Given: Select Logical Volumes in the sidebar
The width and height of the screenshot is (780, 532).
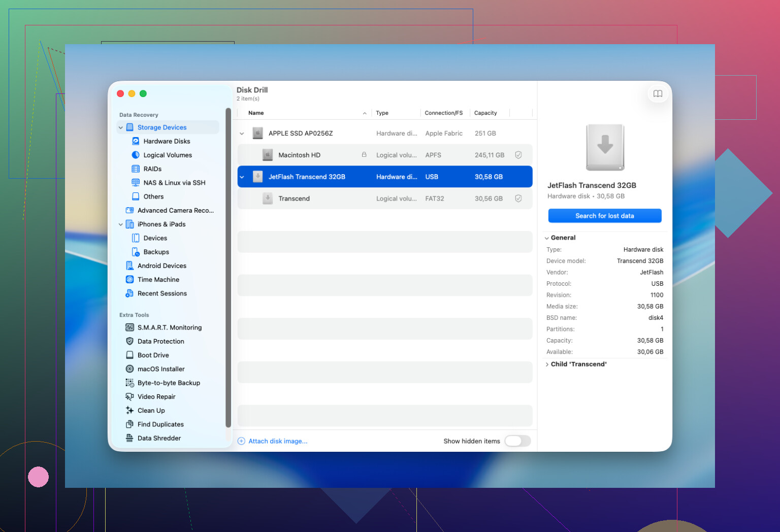Looking at the screenshot, I should click(x=168, y=155).
